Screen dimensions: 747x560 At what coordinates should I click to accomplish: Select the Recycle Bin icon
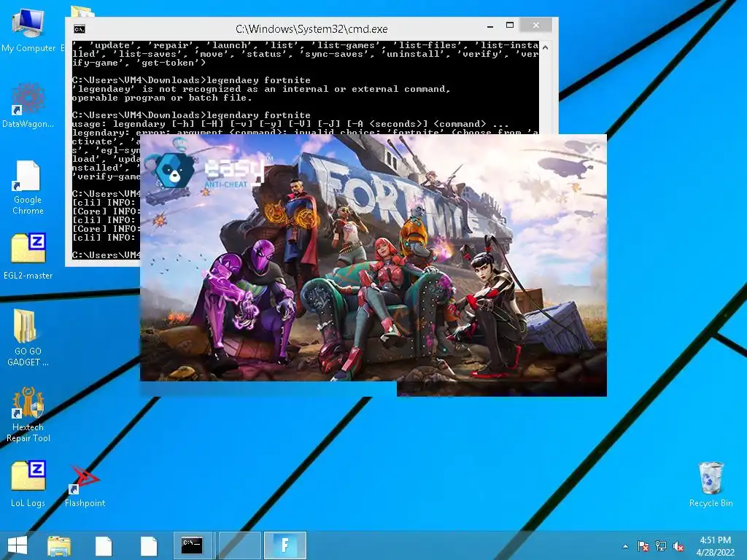(x=711, y=484)
